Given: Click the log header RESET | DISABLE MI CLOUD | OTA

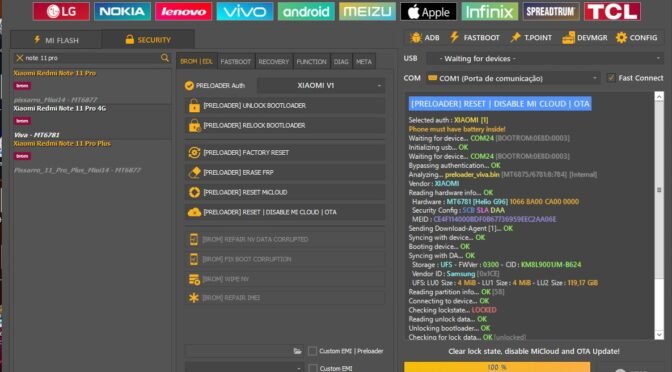Looking at the screenshot, I should [500, 104].
